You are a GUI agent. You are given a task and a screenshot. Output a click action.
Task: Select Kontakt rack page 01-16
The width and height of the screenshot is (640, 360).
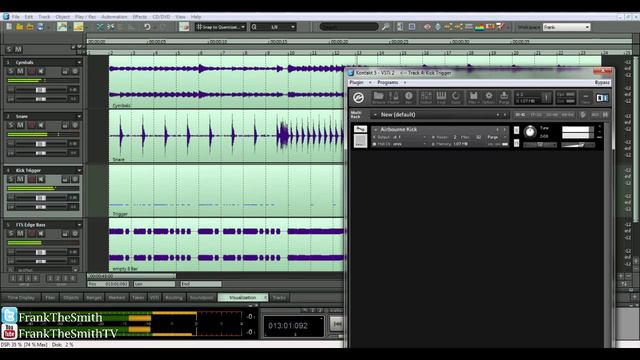[x=520, y=115]
